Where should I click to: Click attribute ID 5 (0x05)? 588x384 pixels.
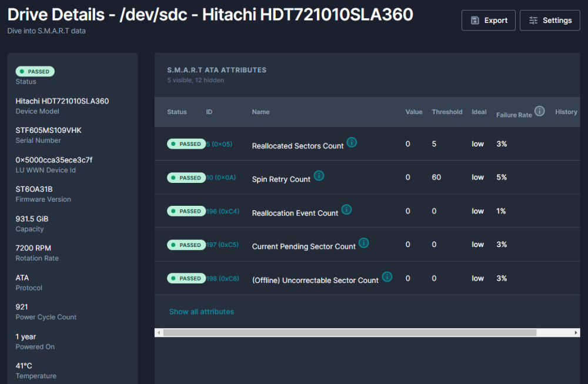[219, 144]
